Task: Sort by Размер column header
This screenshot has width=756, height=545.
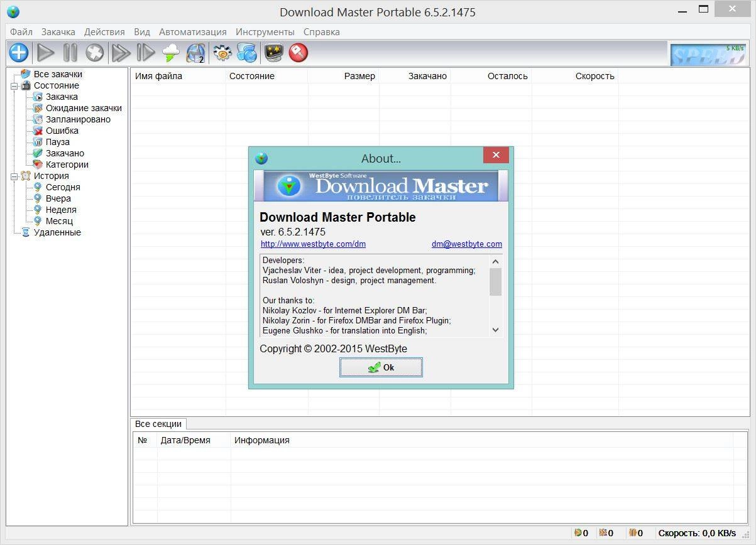Action: tap(343, 76)
